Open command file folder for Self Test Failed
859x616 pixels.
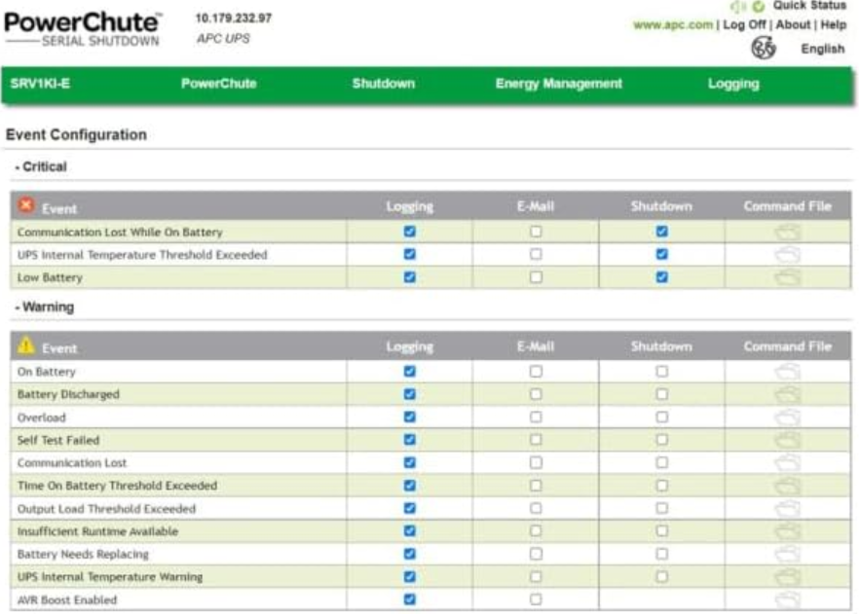pos(787,440)
